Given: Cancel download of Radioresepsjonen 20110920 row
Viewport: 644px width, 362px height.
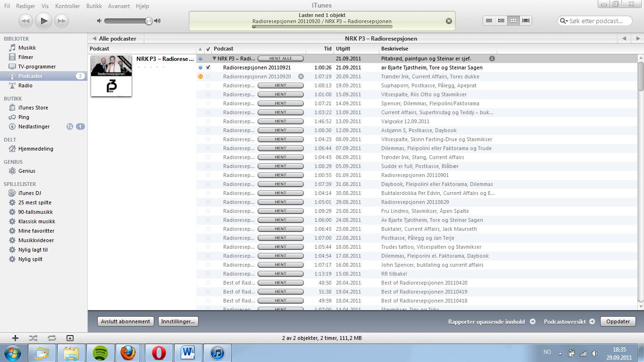Looking at the screenshot, I should pyautogui.click(x=301, y=76).
